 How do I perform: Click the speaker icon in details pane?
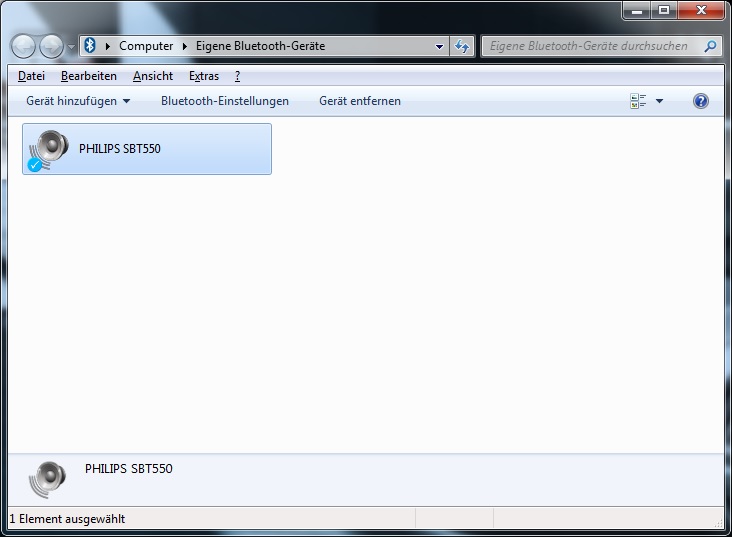pos(48,480)
